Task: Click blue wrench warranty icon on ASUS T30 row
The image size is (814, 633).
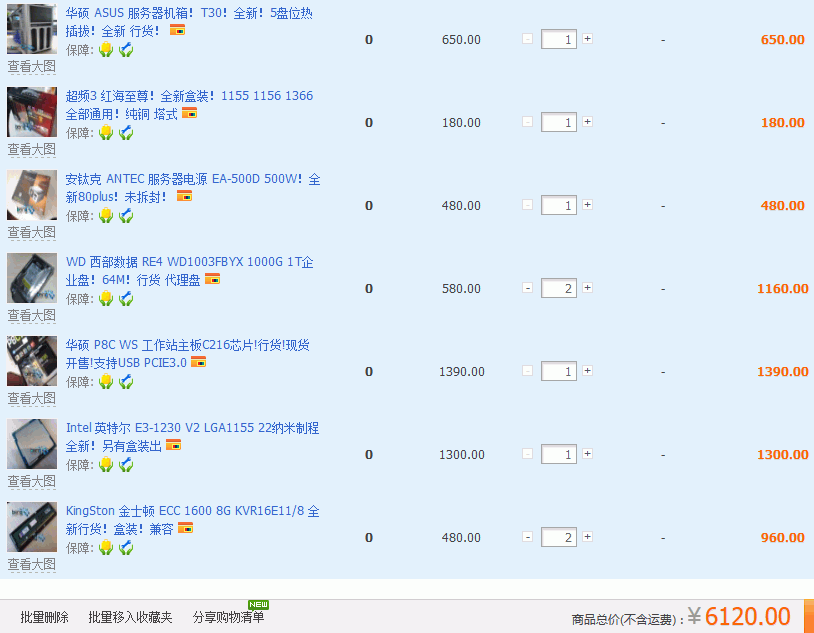Action: (x=126, y=50)
